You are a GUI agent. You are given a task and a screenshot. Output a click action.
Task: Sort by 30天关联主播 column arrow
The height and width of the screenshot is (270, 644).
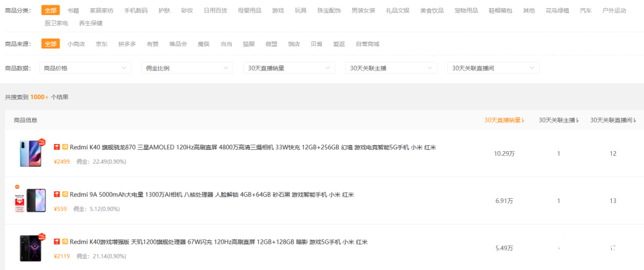[x=578, y=120]
